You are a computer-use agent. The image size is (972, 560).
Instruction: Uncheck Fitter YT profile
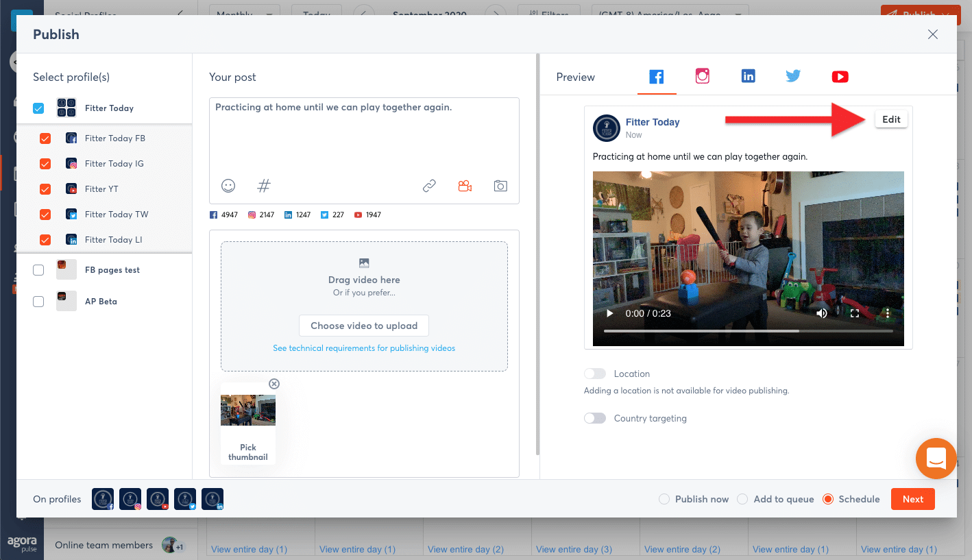tap(45, 189)
